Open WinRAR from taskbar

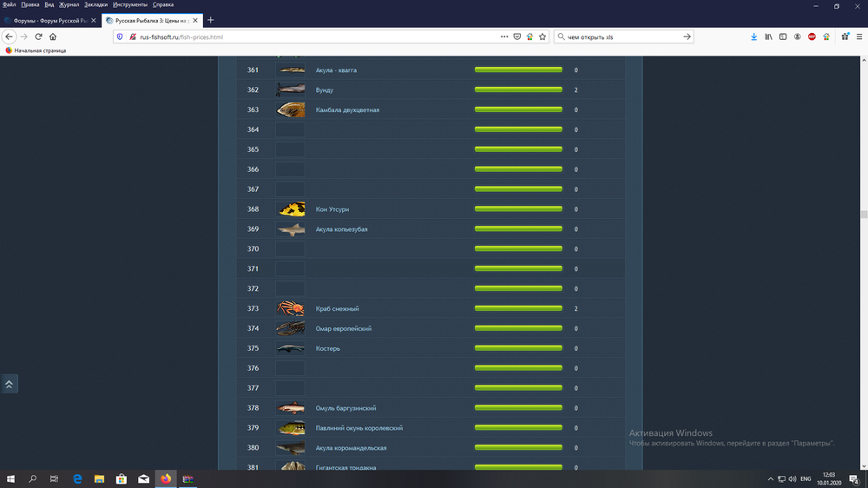[187, 478]
